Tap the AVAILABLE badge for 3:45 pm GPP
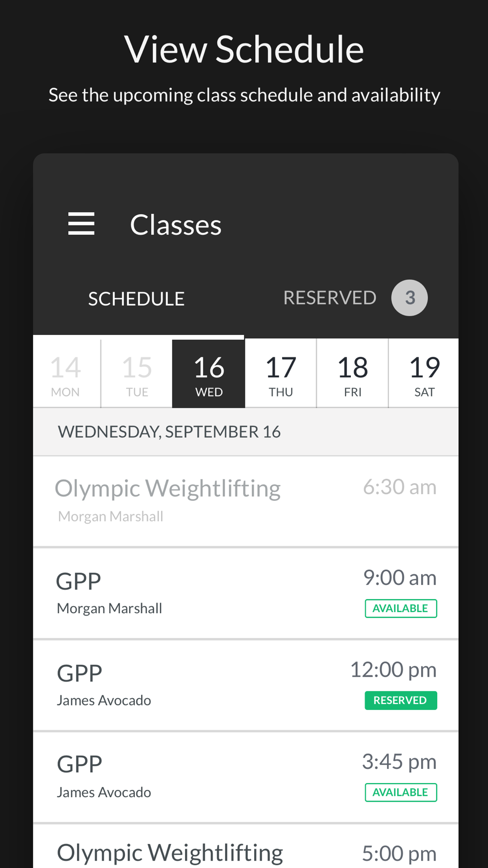The height and width of the screenshot is (868, 488). pyautogui.click(x=401, y=792)
